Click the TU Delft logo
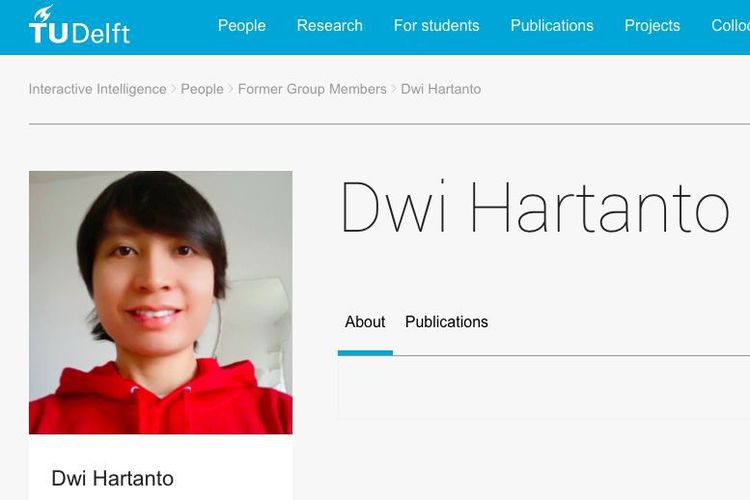Screen dimensions: 750x500 [x=79, y=25]
